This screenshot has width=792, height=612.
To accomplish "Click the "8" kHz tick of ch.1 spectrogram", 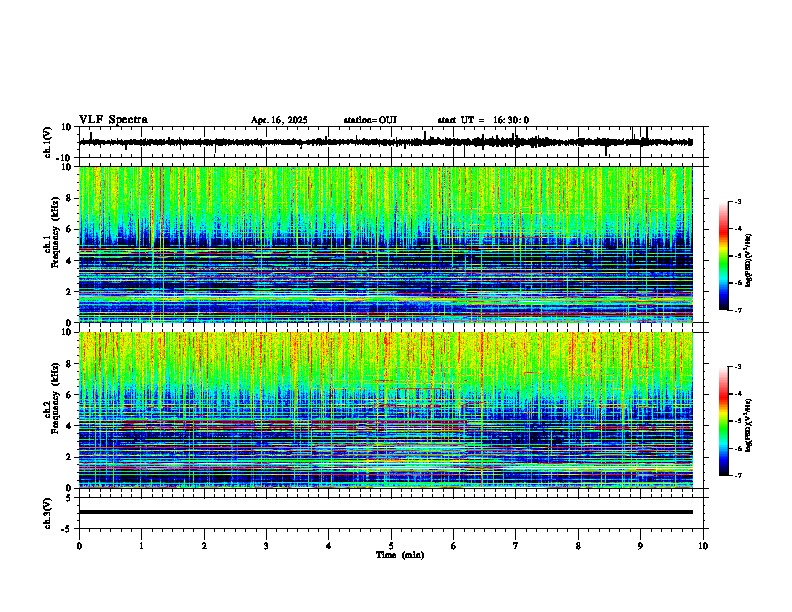I will pos(70,198).
